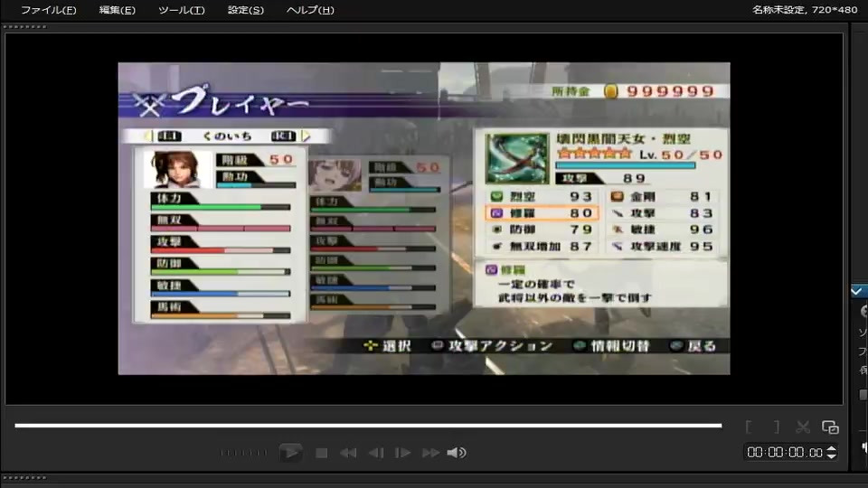Click the white preview scrubber bar
Viewport: 868px width, 488px height.
[x=368, y=426]
